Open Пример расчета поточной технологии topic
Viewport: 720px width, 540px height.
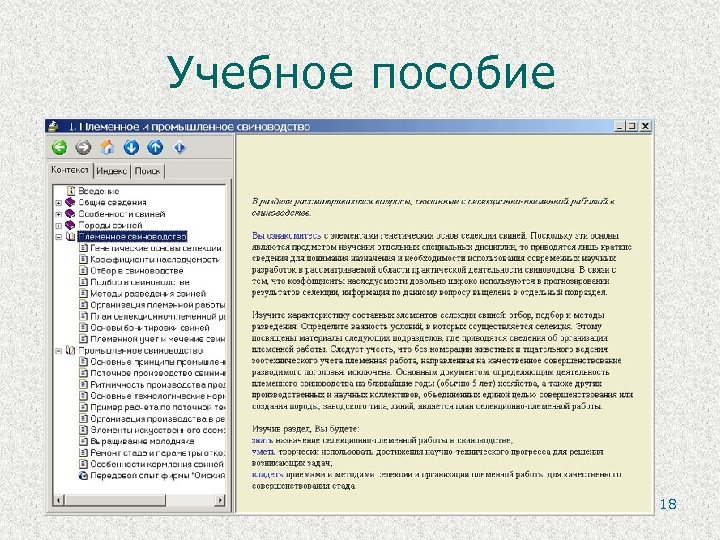[158, 407]
